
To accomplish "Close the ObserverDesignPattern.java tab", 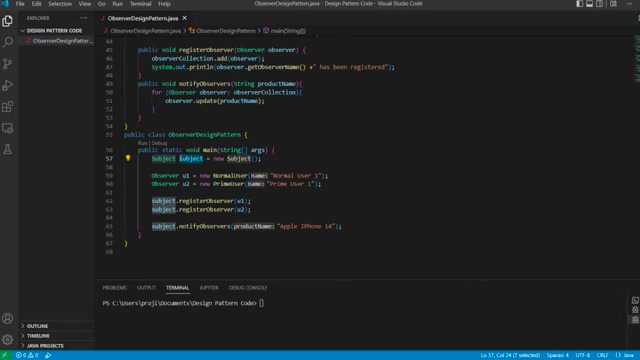I will tap(184, 18).
